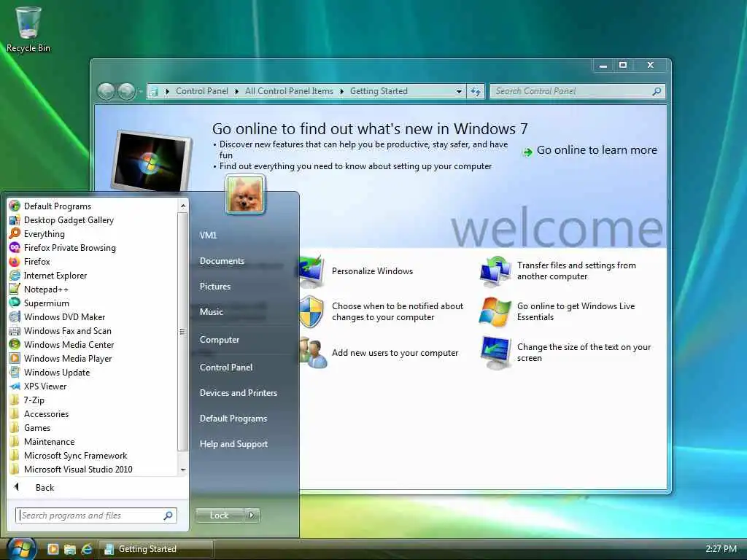Screen dimensions: 747x560
Task: Open Computer from the Start menu
Action: (220, 340)
